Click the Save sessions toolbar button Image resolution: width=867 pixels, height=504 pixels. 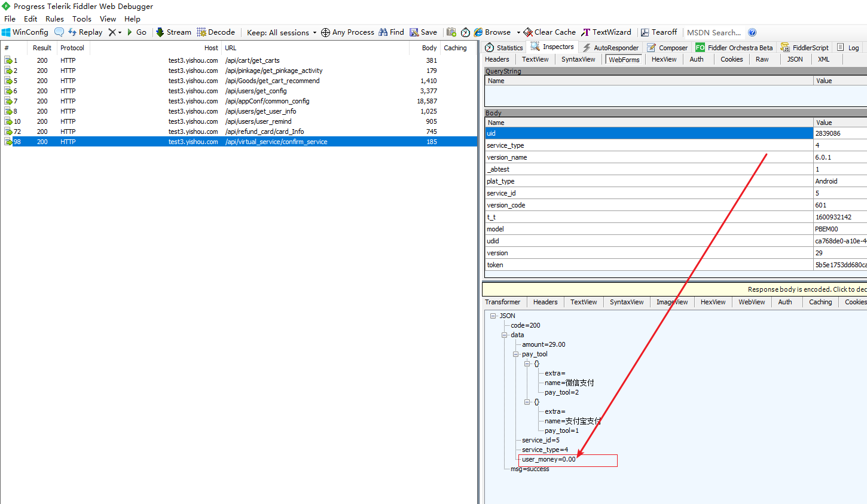423,32
